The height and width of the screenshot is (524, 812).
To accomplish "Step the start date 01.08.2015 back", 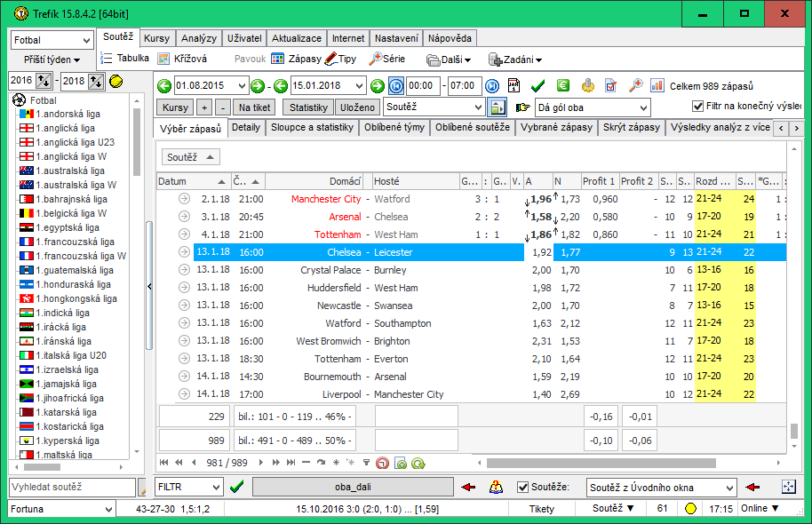I will tap(164, 86).
